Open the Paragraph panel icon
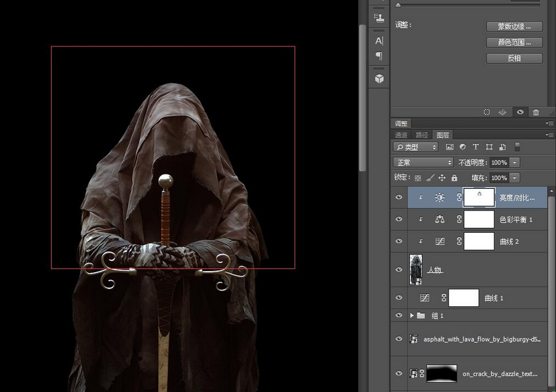Viewport: 556px width, 392px height. click(379, 56)
